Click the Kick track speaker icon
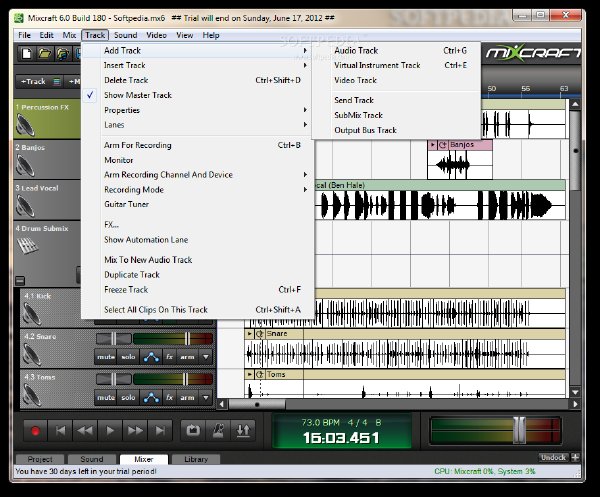 pyautogui.click(x=32, y=314)
